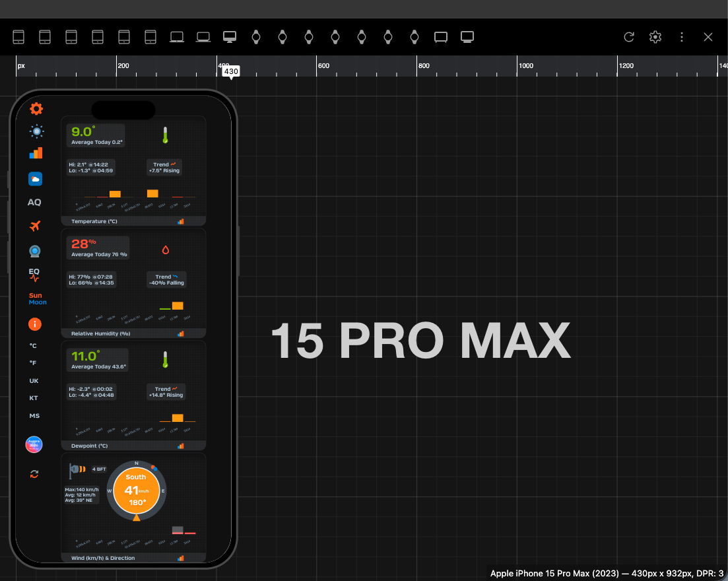The height and width of the screenshot is (581, 728).
Task: Reload preview using top toolbar refresh icon
Action: [629, 37]
